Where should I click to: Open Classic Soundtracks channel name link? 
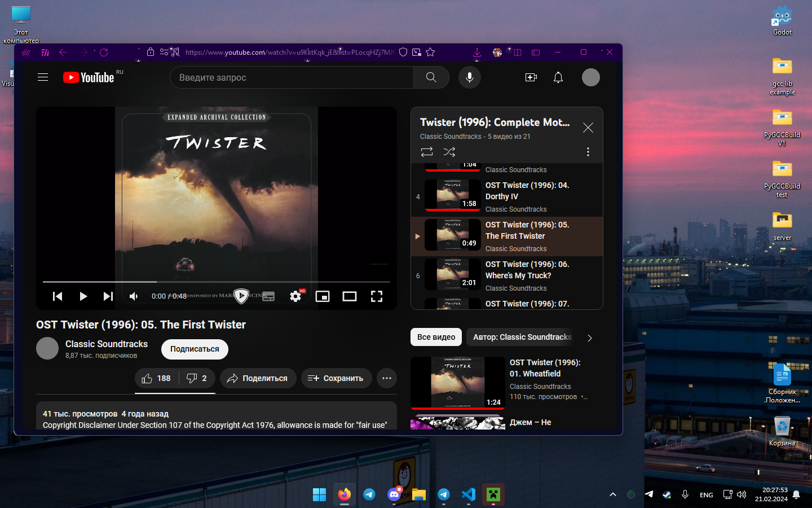107,344
